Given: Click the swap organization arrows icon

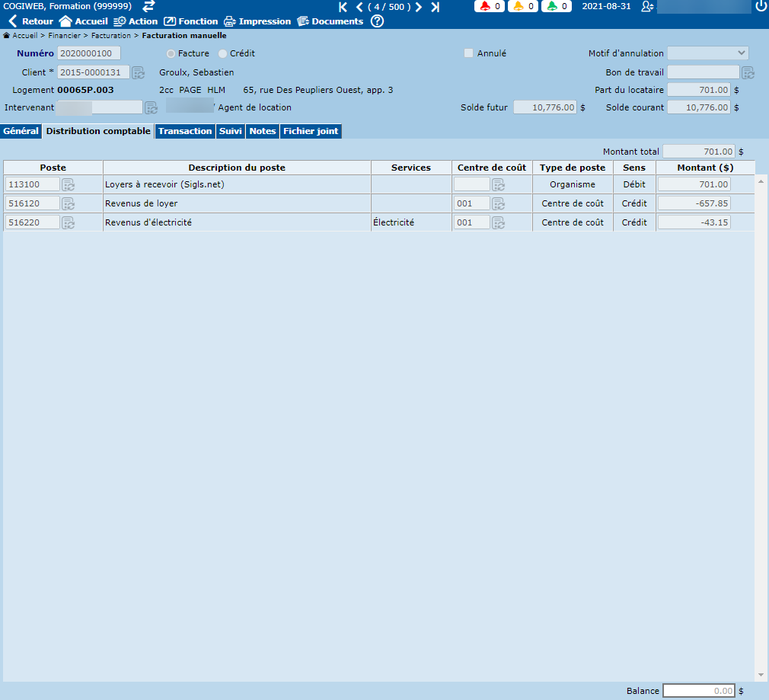Looking at the screenshot, I should 148,6.
